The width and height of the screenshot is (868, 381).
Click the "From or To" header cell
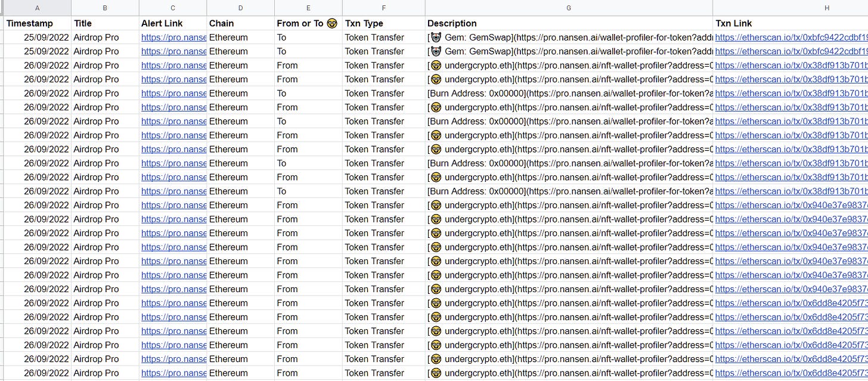point(308,23)
